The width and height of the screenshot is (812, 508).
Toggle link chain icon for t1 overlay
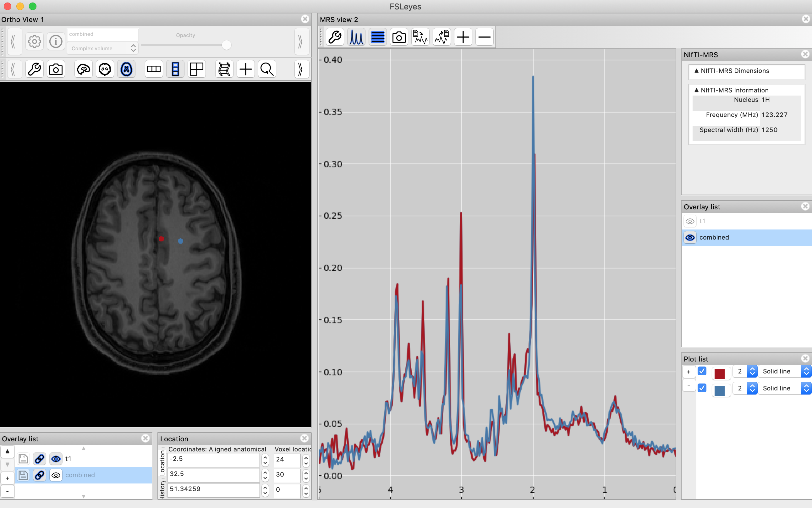(x=40, y=459)
